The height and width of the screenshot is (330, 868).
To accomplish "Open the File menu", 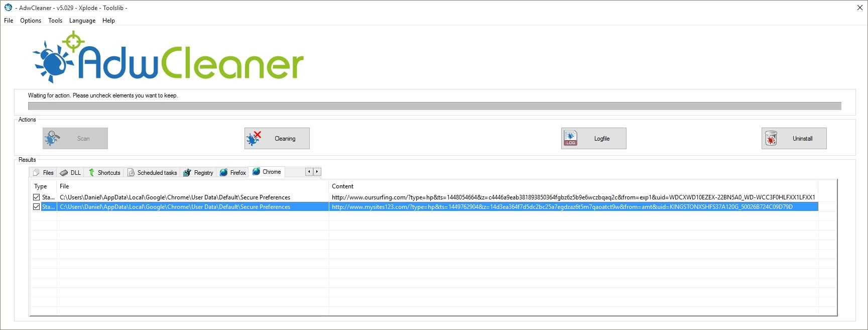I will pos(9,21).
